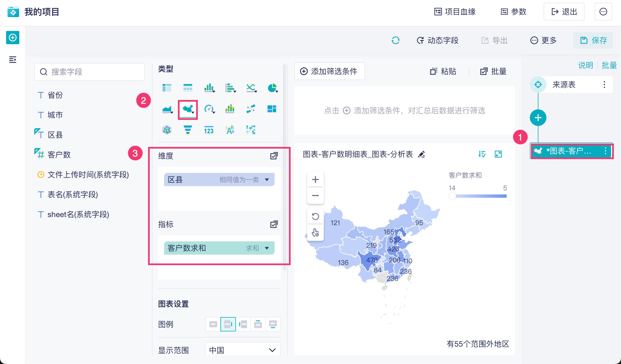This screenshot has height=364, width=621.
Task: Open the 区县 dimension dropdown arrow
Action: pos(267,180)
